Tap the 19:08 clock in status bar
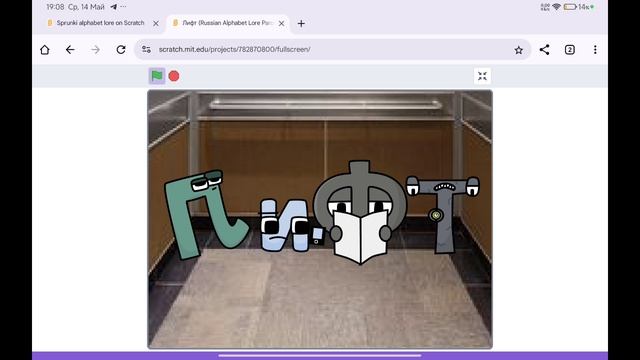The width and height of the screenshot is (640, 360). pyautogui.click(x=55, y=7)
